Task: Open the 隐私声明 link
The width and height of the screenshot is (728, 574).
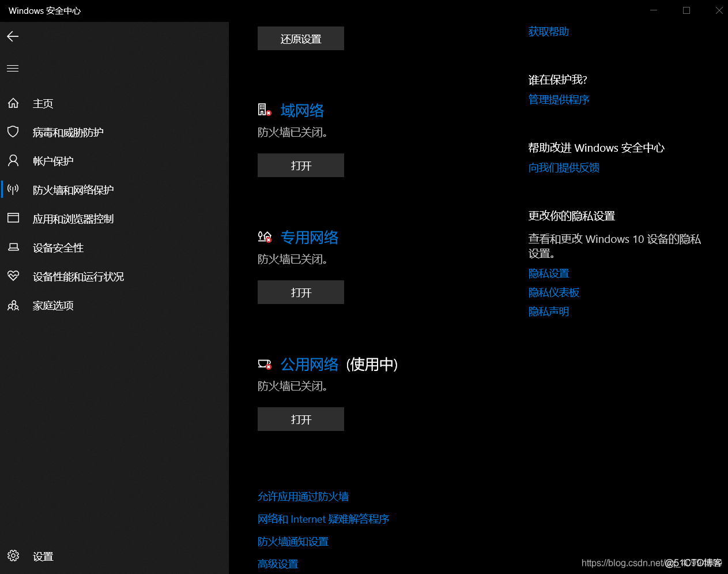Action: click(549, 312)
